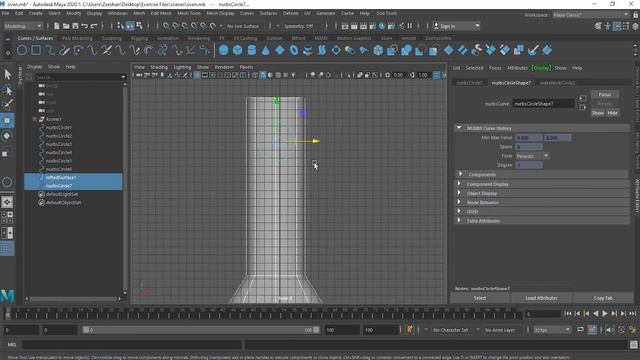Image resolution: width=640 pixels, height=360 pixels.
Task: Create a NURBS cube from the shelf
Action: (x=238, y=50)
